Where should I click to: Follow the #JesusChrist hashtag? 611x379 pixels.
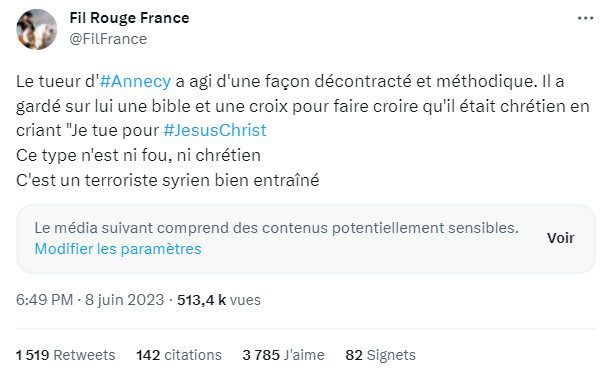click(x=215, y=130)
